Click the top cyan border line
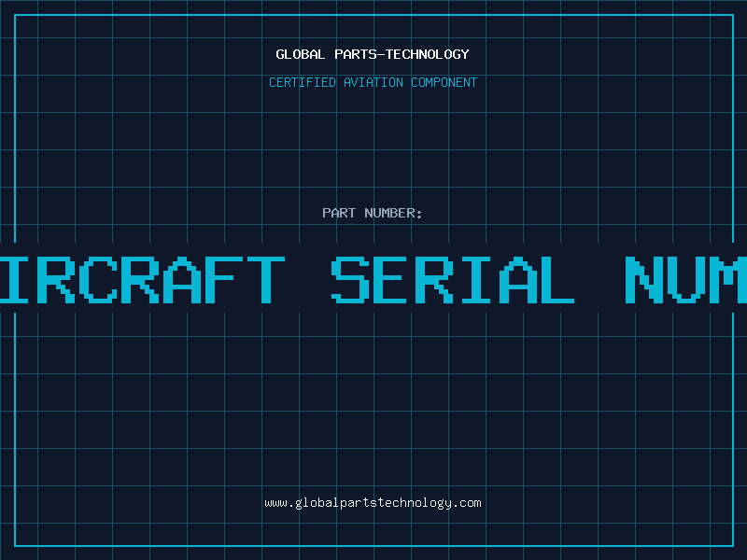The height and width of the screenshot is (560, 747). pyautogui.click(x=373, y=15)
